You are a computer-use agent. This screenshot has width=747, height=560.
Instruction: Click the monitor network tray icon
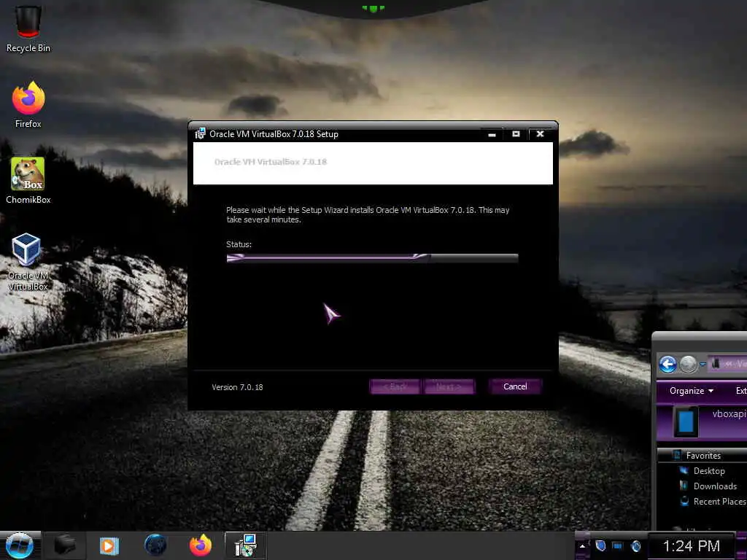click(617, 545)
